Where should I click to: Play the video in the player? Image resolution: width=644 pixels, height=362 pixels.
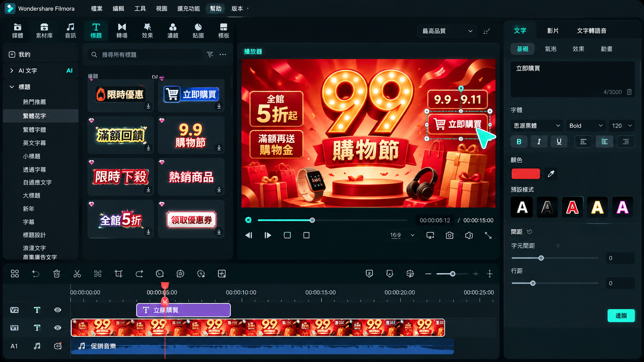(268, 235)
